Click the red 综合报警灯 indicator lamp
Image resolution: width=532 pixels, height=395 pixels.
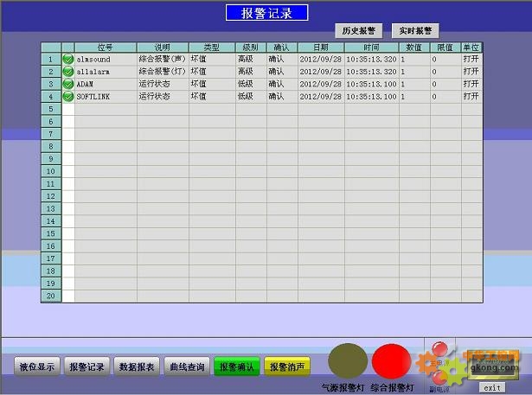point(391,360)
